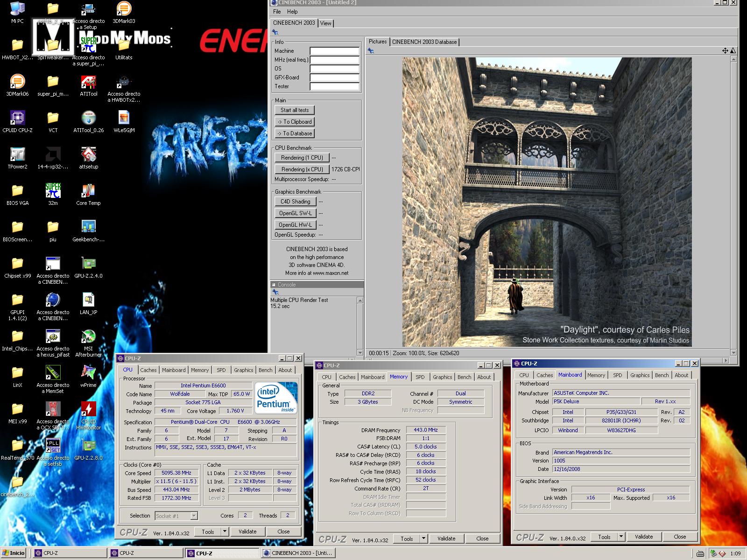Open the Core Temp desktop icon

pos(88,195)
